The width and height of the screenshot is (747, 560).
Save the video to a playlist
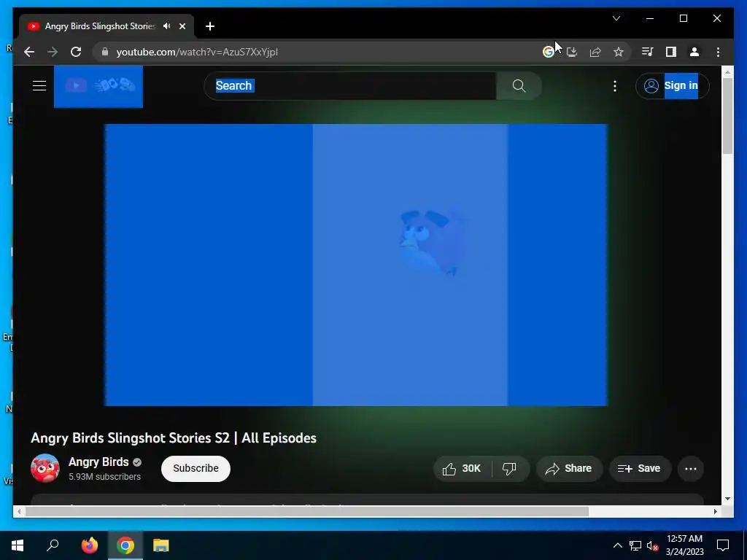tap(640, 469)
